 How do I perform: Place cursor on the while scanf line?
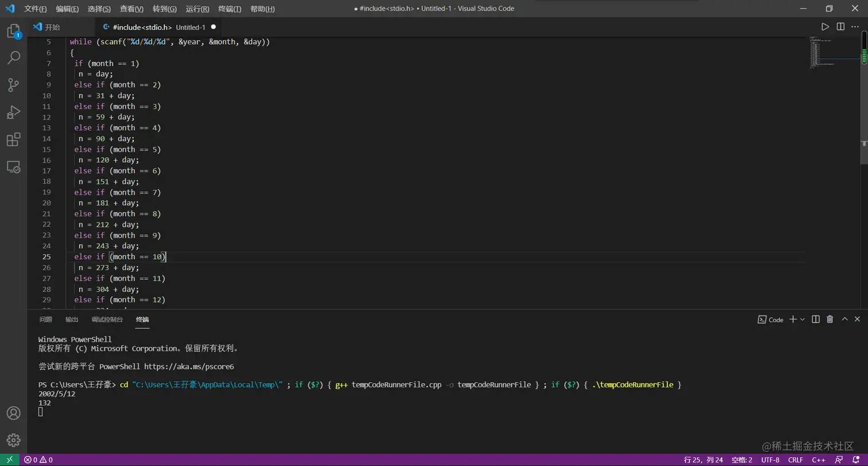[x=170, y=42]
